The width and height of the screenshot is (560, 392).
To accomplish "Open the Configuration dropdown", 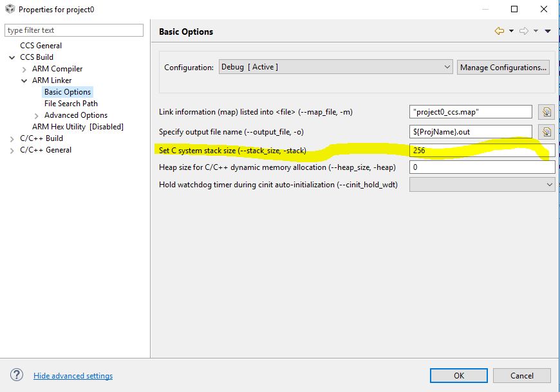I will tap(335, 67).
